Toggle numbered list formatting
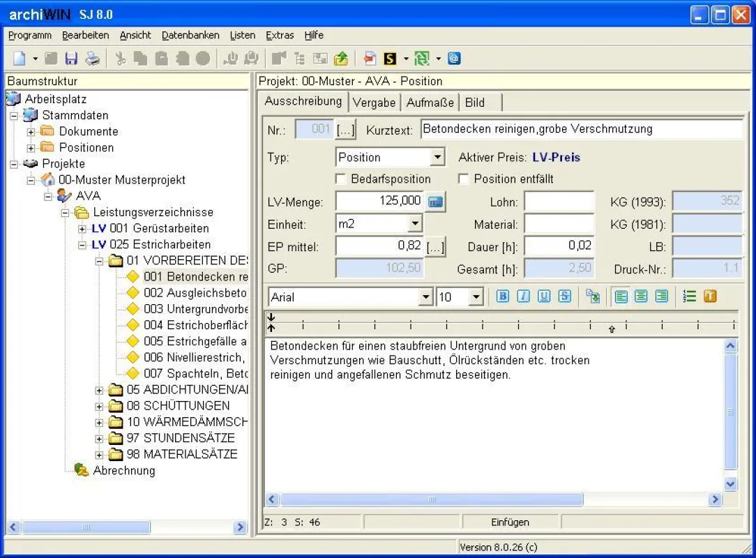 (x=690, y=296)
